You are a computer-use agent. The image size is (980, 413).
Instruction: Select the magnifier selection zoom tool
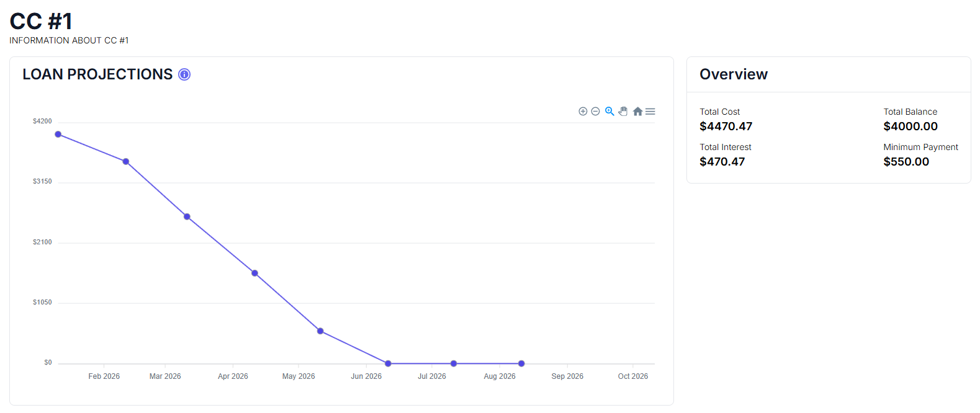pos(609,112)
